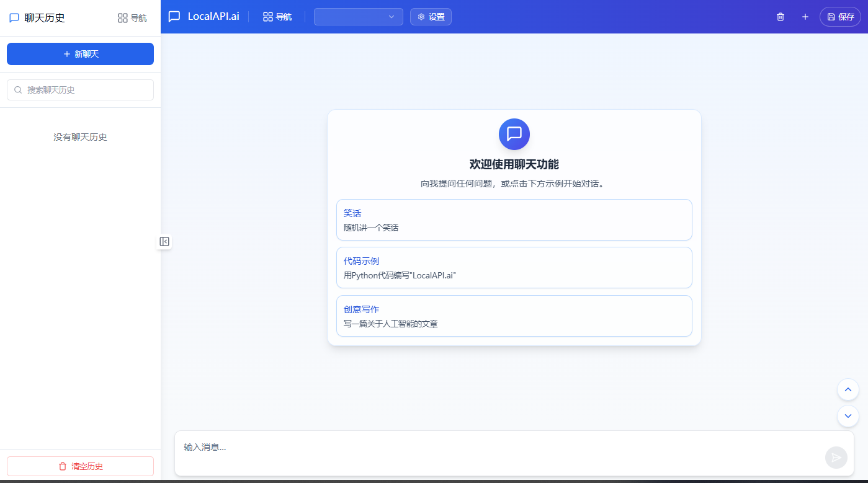Click the 搜索聊天历史 search field

click(80, 90)
